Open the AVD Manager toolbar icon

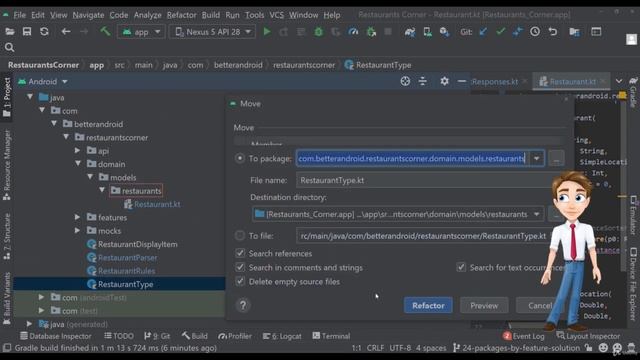(427, 31)
